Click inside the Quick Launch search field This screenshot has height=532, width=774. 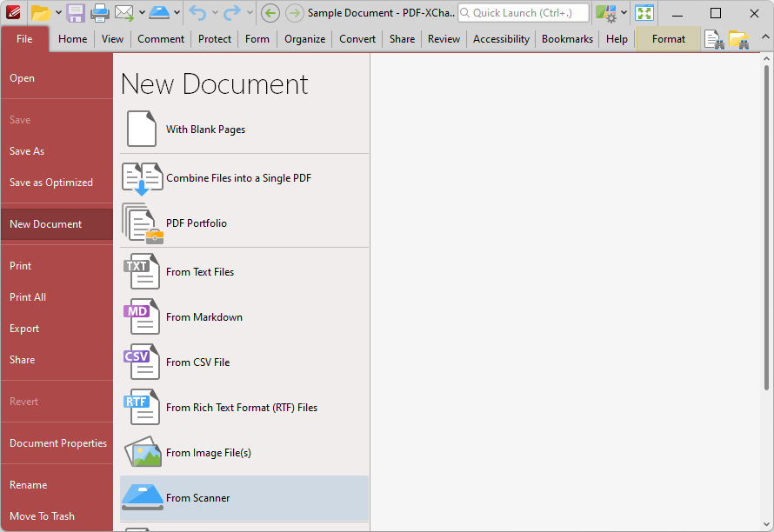[524, 13]
